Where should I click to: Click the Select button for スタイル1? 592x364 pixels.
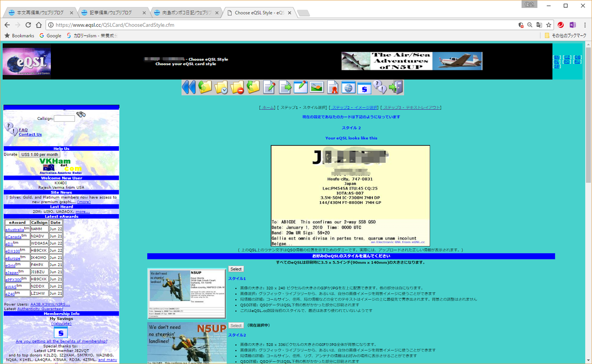tap(236, 269)
